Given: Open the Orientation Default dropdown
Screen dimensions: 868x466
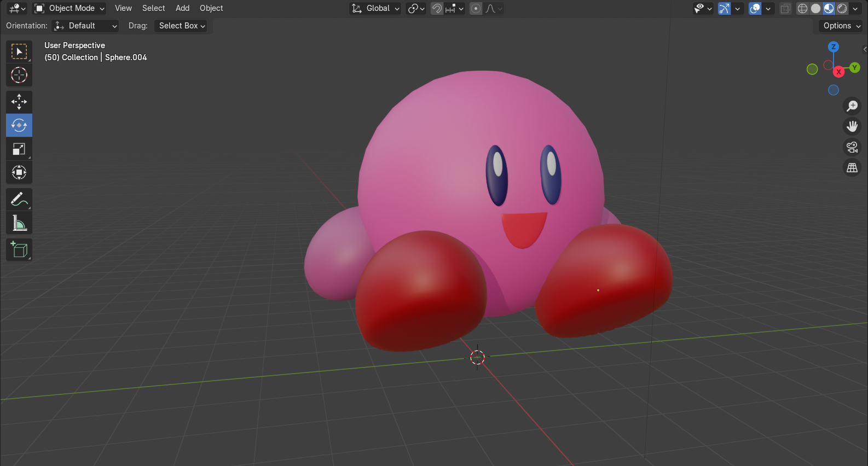Looking at the screenshot, I should coord(85,26).
